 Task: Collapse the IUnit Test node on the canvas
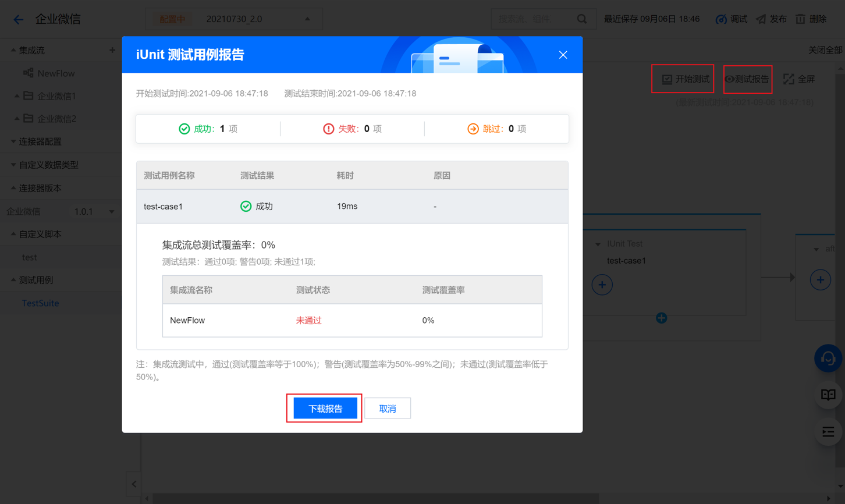[598, 244]
